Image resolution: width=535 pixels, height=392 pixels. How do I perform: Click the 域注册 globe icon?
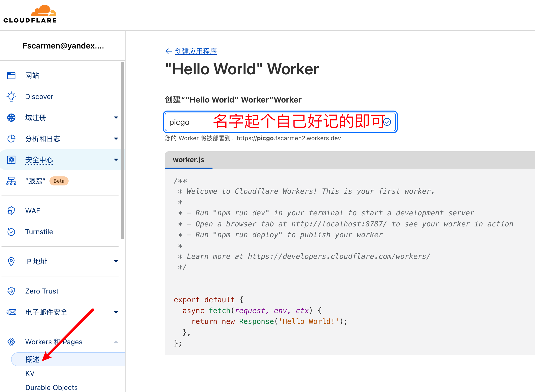[x=11, y=118]
